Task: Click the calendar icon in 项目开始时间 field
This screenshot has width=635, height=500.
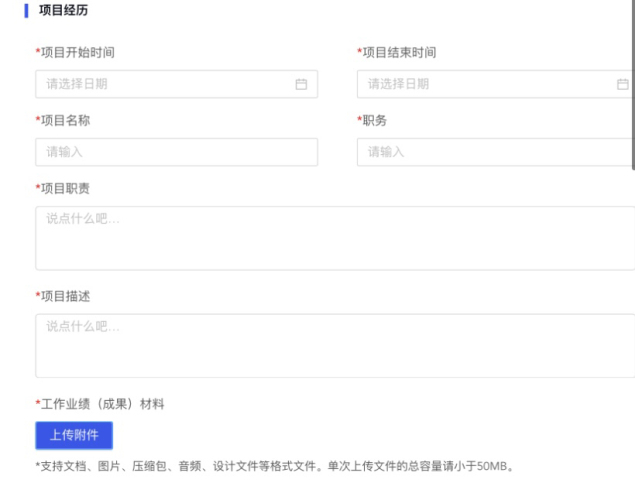Action: coord(301,84)
